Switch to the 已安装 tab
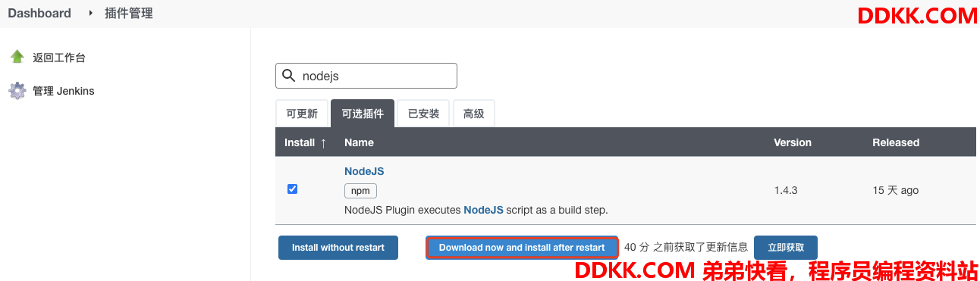Image resolution: width=980 pixels, height=281 pixels. pyautogui.click(x=423, y=114)
